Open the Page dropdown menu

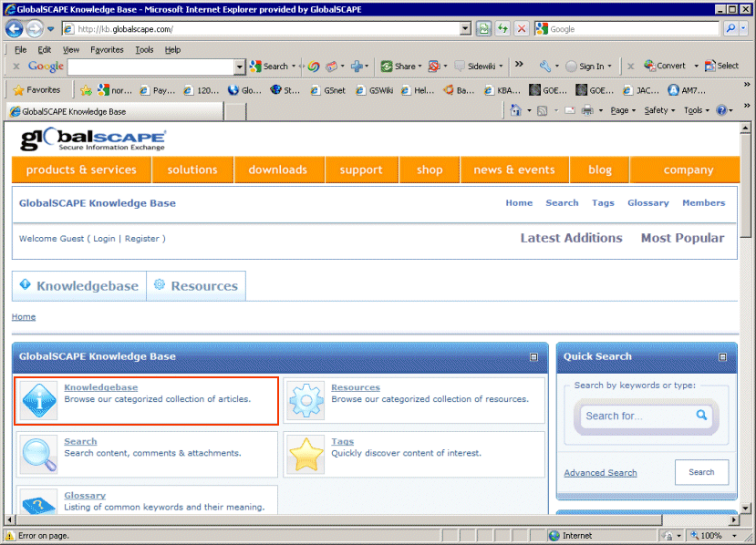coord(623,110)
